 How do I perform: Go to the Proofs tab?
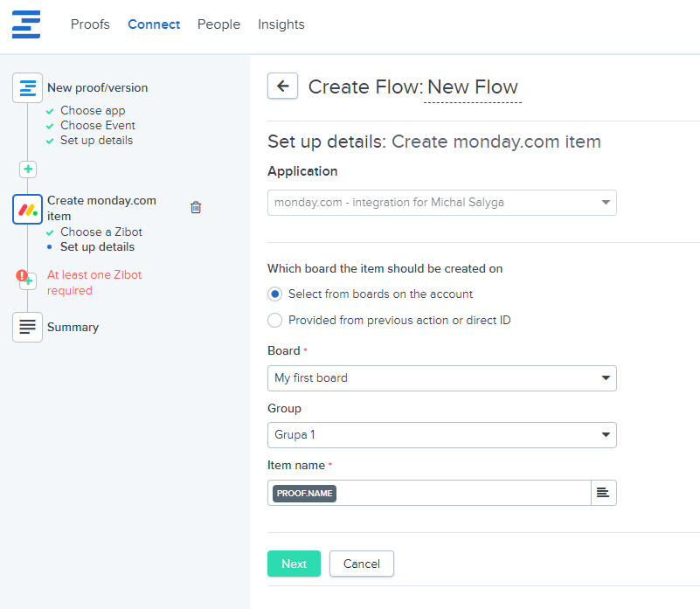click(x=90, y=24)
